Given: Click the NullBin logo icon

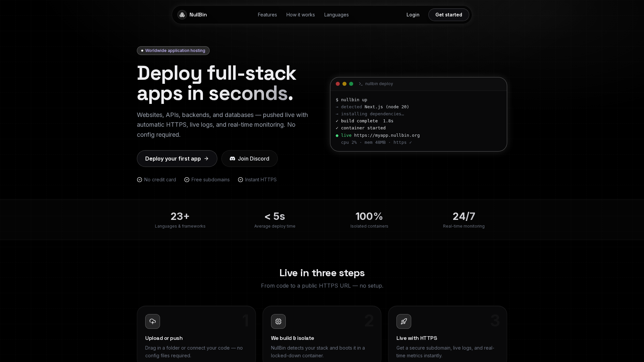Looking at the screenshot, I should 182,15.
